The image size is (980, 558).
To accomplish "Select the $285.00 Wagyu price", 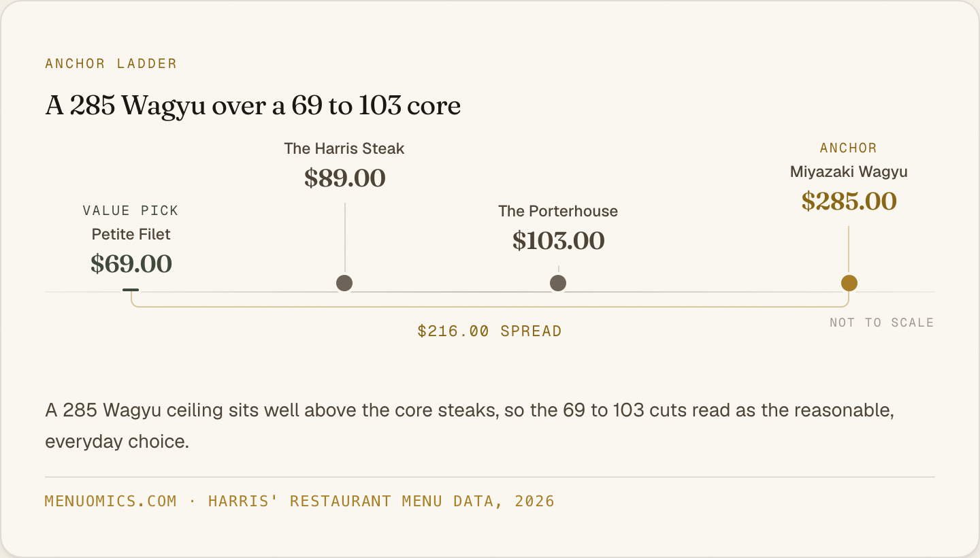I will point(849,201).
